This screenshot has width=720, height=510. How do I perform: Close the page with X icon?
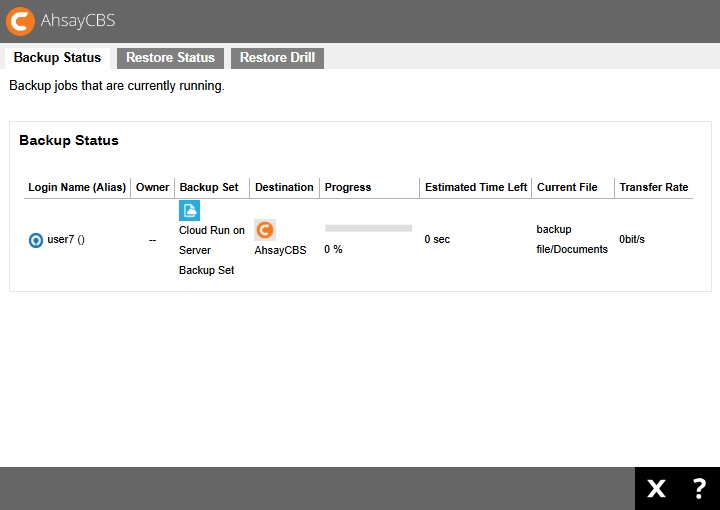coord(656,488)
